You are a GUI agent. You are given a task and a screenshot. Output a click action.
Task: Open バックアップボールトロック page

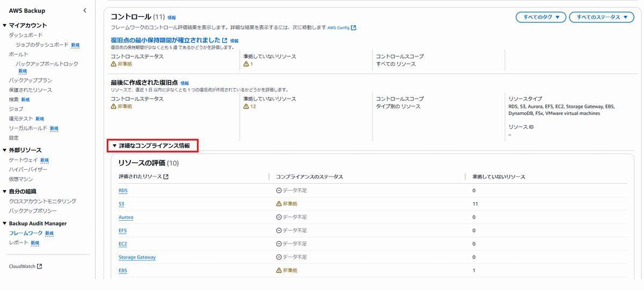47,64
